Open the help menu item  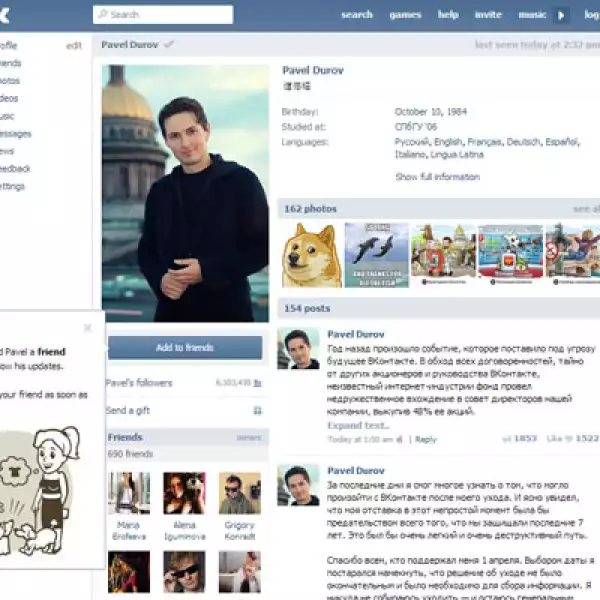point(448,15)
